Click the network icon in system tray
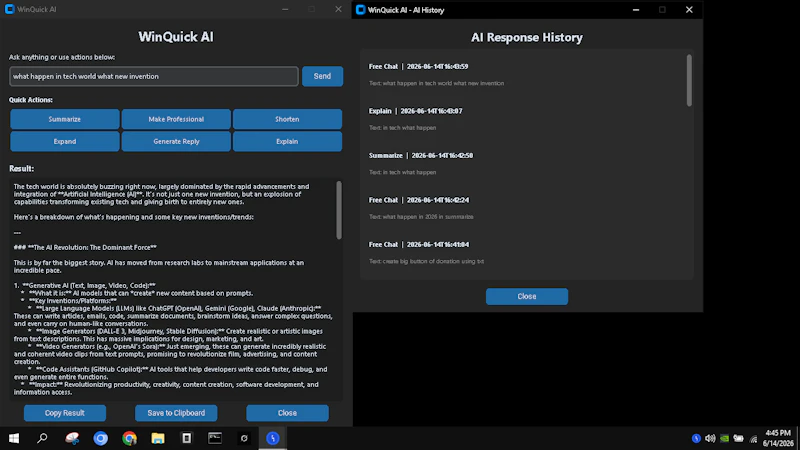Viewport: 800px width, 450px height. pos(753,438)
